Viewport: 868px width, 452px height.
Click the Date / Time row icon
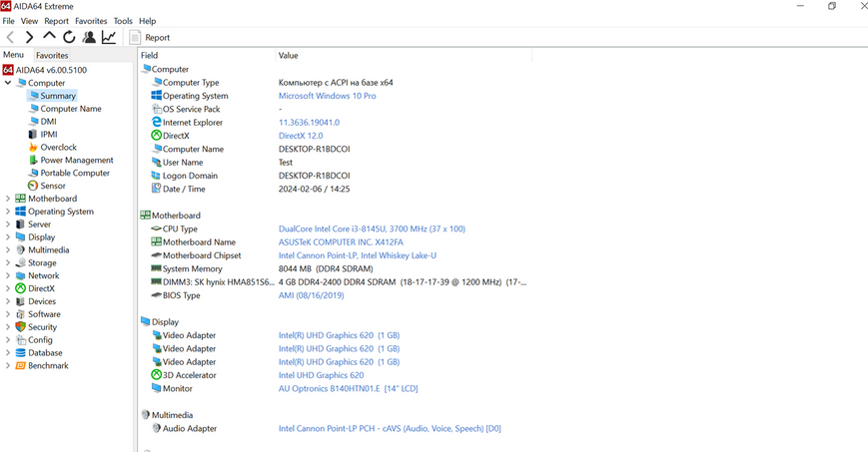click(x=157, y=189)
